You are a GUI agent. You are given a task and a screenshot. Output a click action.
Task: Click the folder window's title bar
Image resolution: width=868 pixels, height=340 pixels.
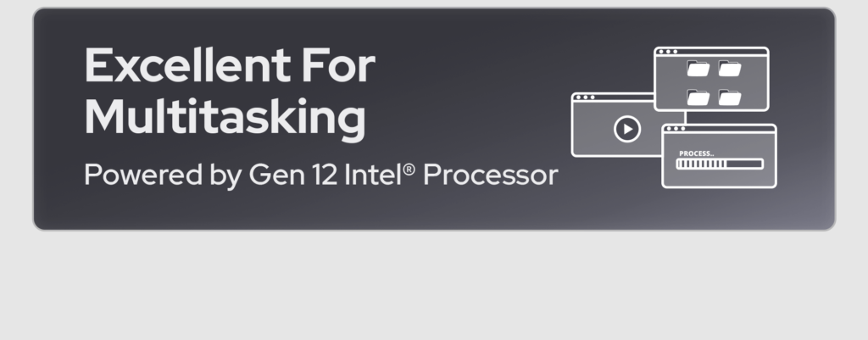[x=721, y=52]
